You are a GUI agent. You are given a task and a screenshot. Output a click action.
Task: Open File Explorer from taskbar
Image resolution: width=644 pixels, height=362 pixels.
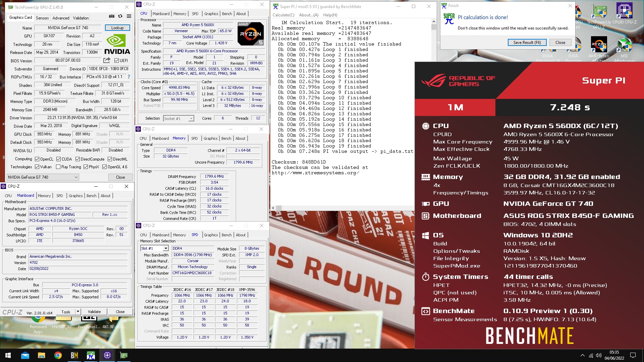point(41,355)
